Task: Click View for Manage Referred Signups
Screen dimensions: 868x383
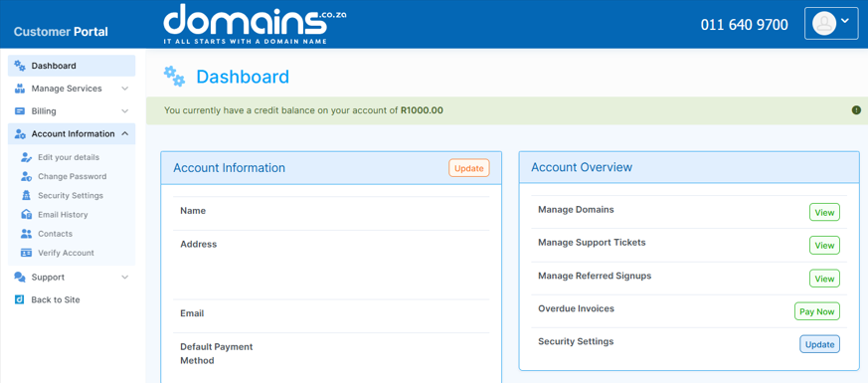Action: coord(824,279)
